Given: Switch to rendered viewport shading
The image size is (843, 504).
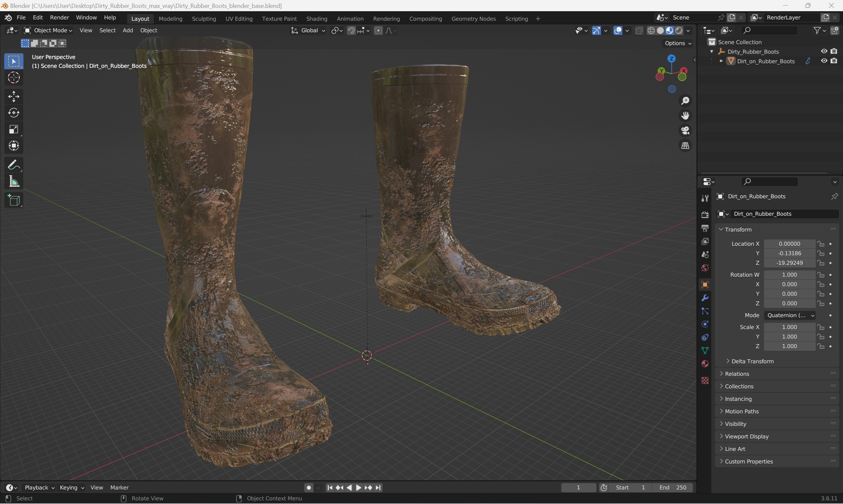Looking at the screenshot, I should point(679,31).
